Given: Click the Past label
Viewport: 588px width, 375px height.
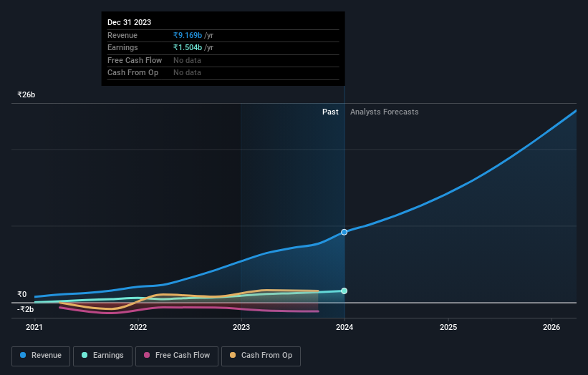Looking at the screenshot, I should [330, 112].
